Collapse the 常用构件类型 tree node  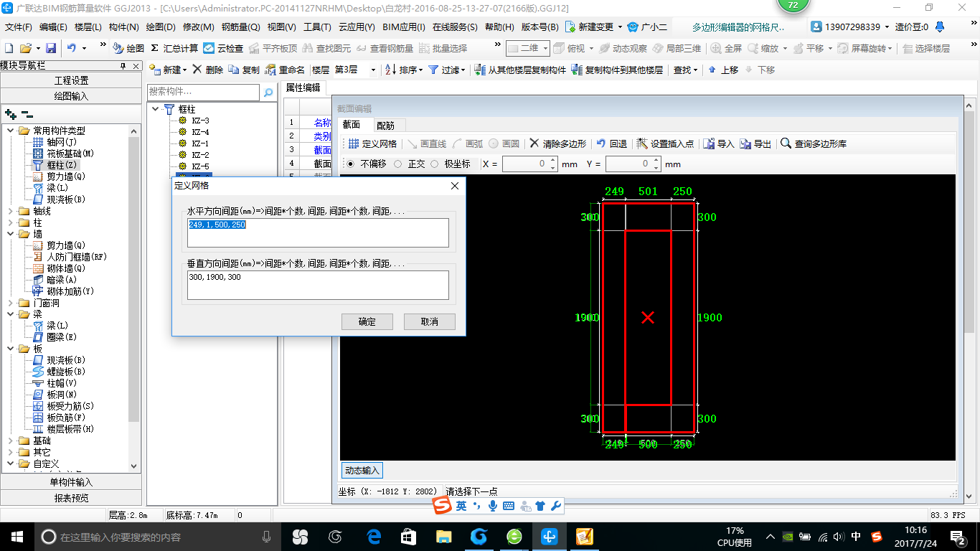pyautogui.click(x=11, y=131)
